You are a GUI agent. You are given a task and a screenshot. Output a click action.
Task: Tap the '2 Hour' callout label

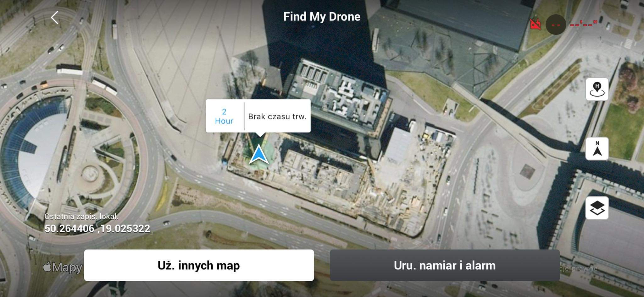pos(224,116)
